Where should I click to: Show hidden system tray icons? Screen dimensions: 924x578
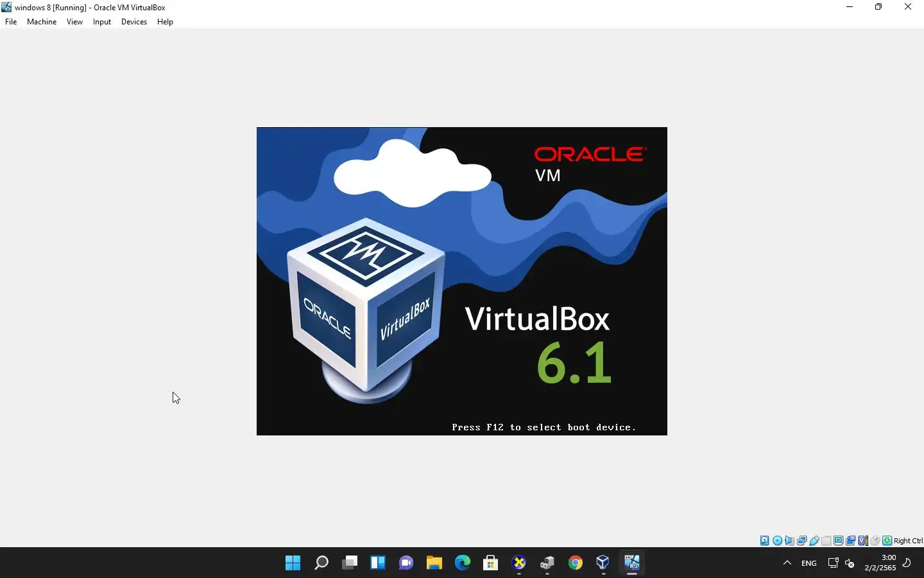(787, 563)
